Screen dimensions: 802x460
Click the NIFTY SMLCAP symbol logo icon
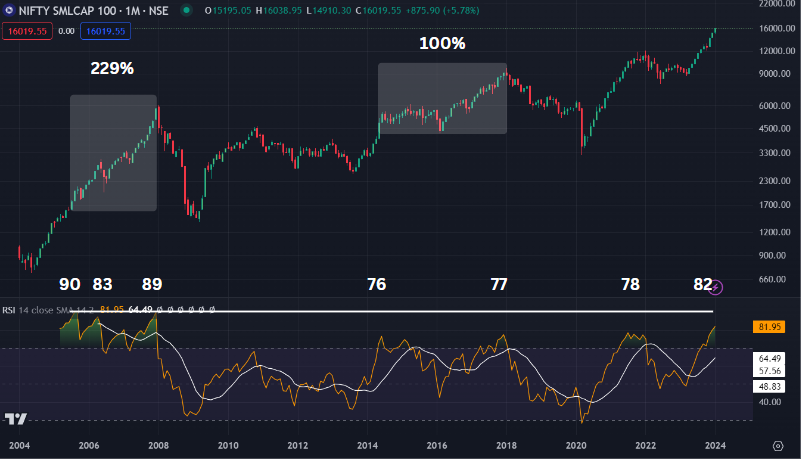point(8,10)
